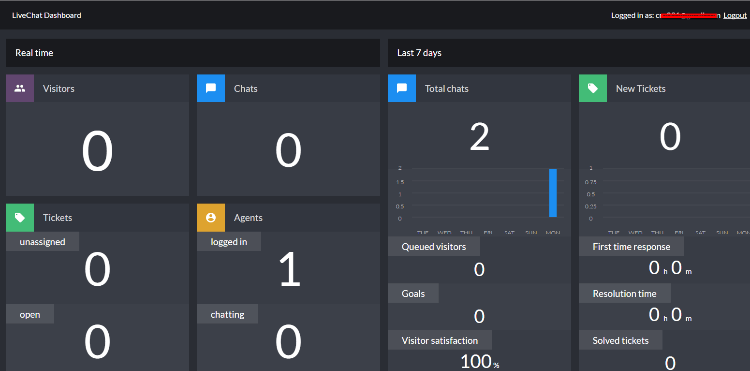Image resolution: width=750 pixels, height=371 pixels.
Task: Click the logged in agents count 1
Action: 290,270
